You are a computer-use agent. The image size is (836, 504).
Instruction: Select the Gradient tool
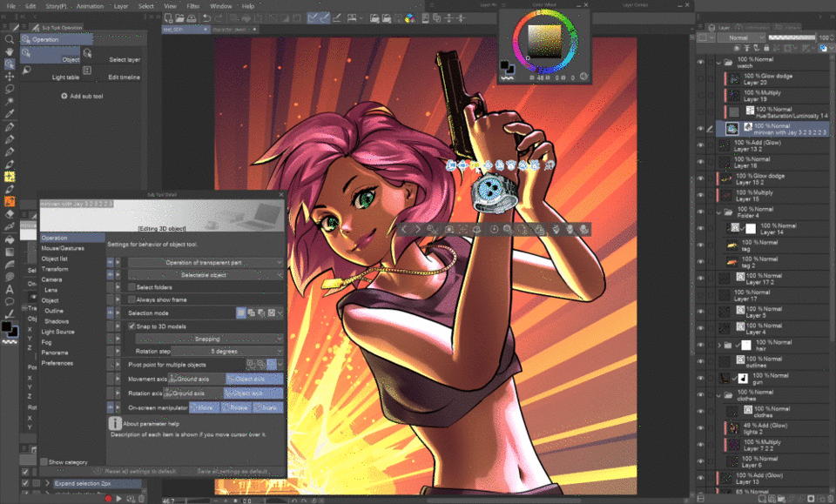point(9,252)
